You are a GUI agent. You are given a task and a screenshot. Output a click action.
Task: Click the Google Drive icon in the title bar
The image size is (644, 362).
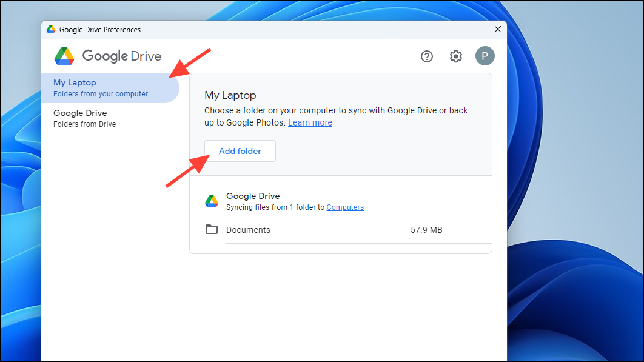[51, 28]
